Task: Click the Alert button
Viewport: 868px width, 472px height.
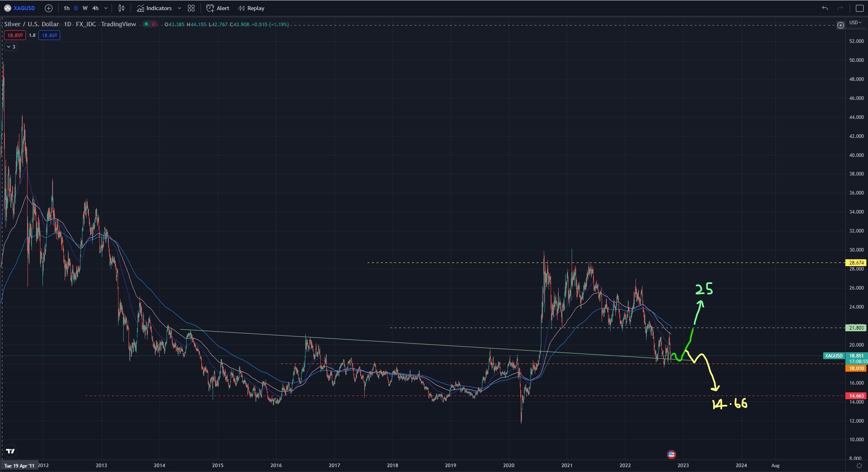Action: tap(218, 8)
